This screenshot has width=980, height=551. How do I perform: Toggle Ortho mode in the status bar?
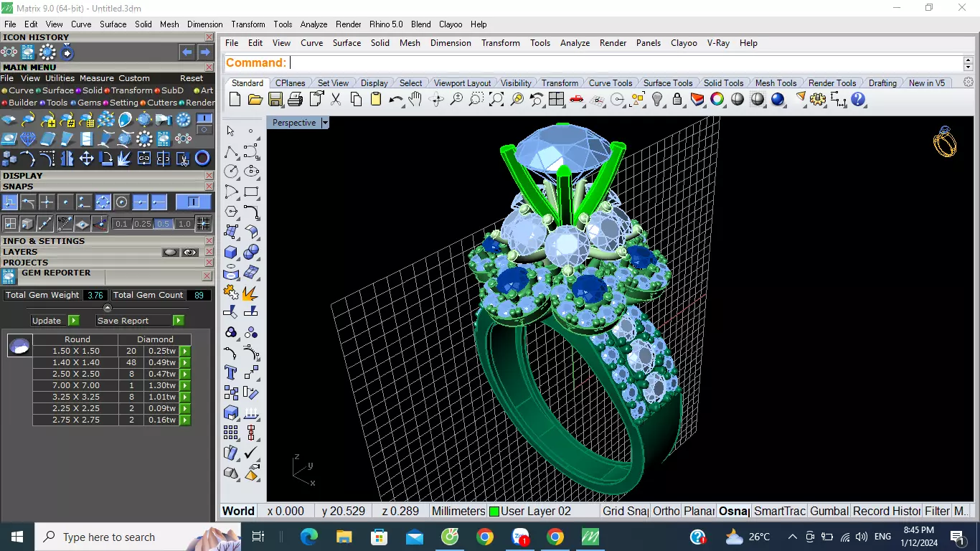pyautogui.click(x=666, y=511)
